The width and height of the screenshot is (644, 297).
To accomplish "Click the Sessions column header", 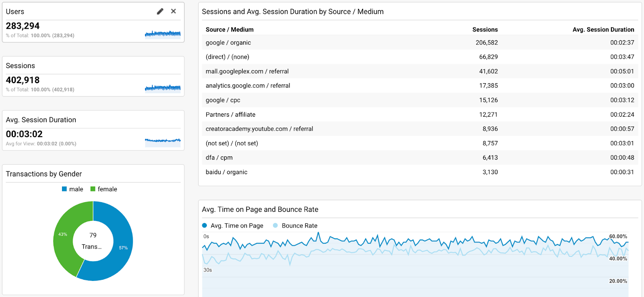I will pos(485,29).
